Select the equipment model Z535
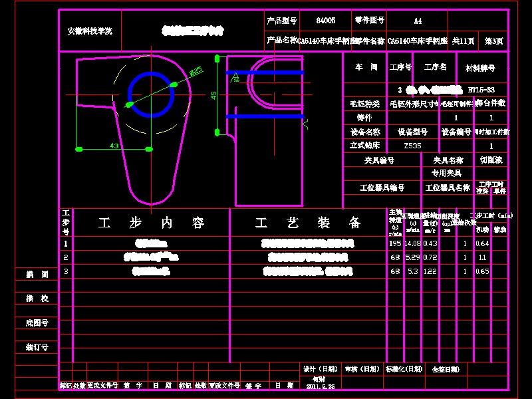Image resolution: width=532 pixels, height=399 pixels. pyautogui.click(x=412, y=146)
